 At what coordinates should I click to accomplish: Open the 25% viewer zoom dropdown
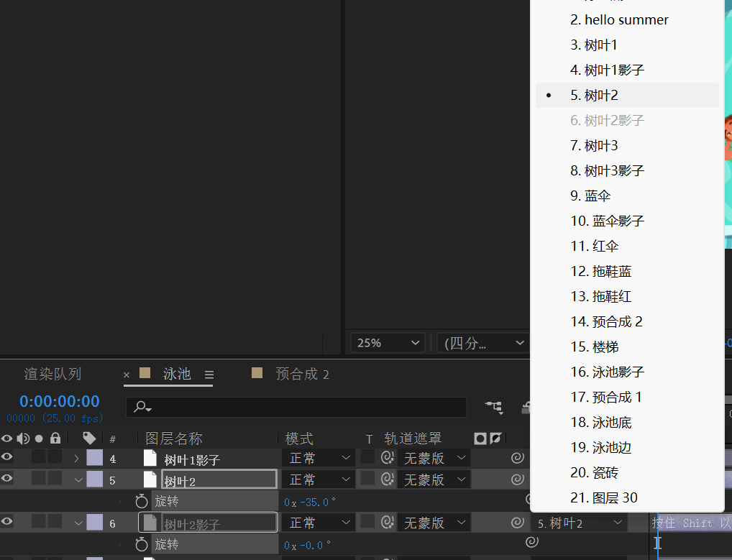pos(388,343)
